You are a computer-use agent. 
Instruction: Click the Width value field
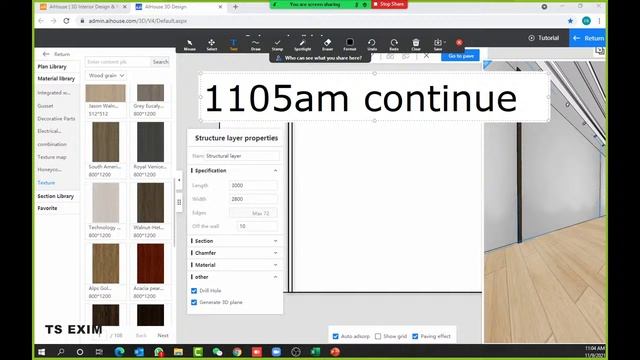click(253, 199)
